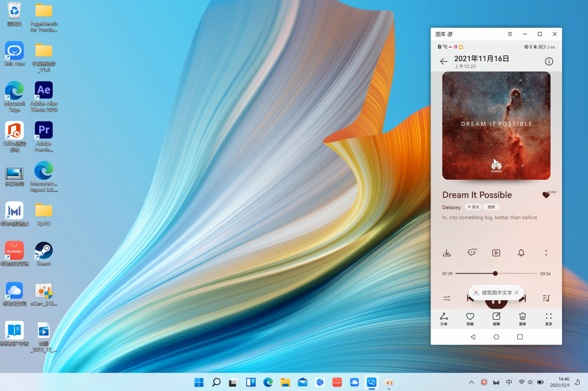This screenshot has height=391, width=588.
Task: Click the 03:24 total duration label
Action: pos(545,274)
